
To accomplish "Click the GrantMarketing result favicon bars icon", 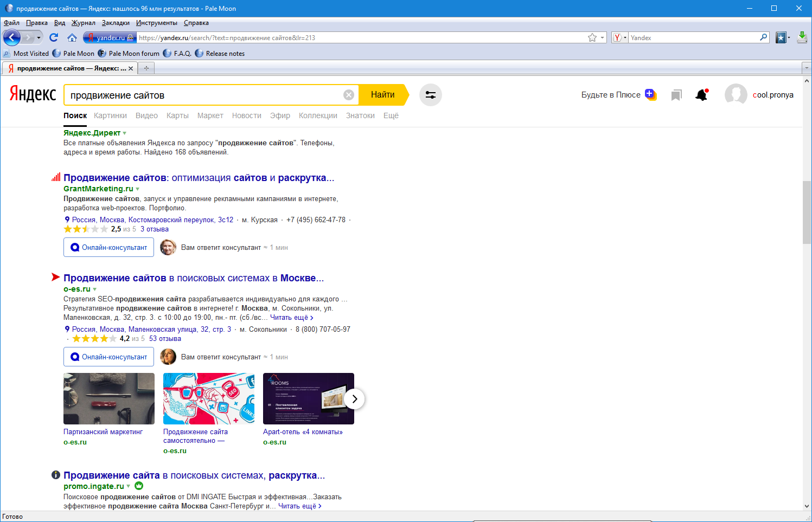I will coord(56,177).
